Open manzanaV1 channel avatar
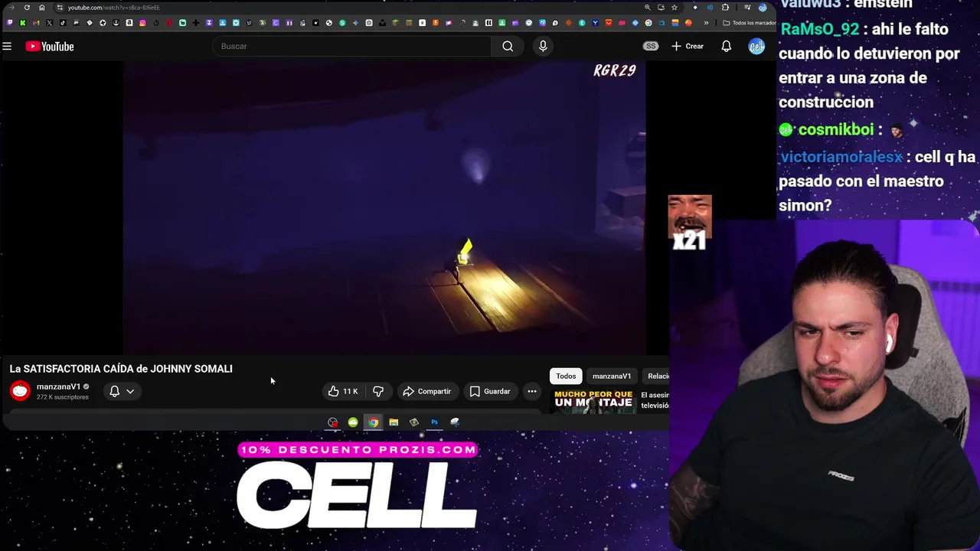 point(20,391)
